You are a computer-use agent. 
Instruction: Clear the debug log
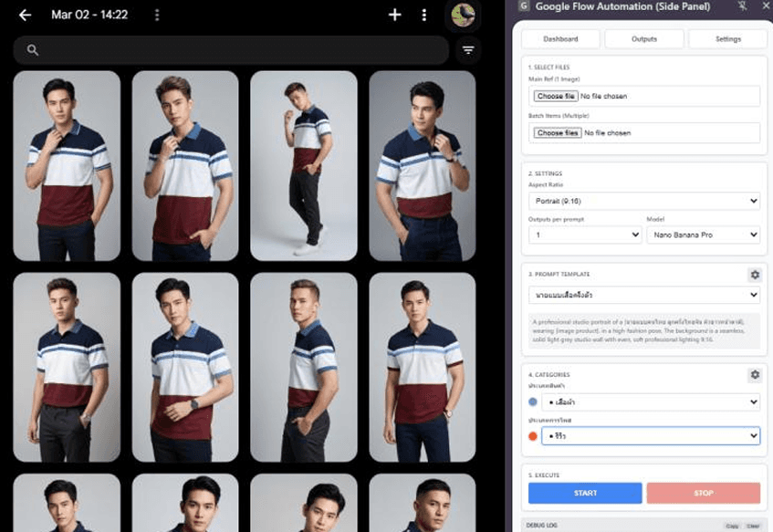tap(753, 527)
